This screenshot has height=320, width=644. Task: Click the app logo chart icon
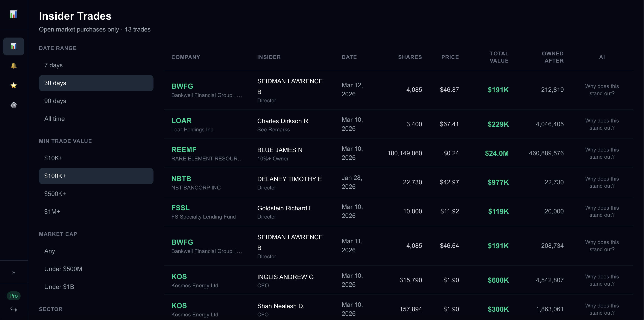[x=13, y=15]
